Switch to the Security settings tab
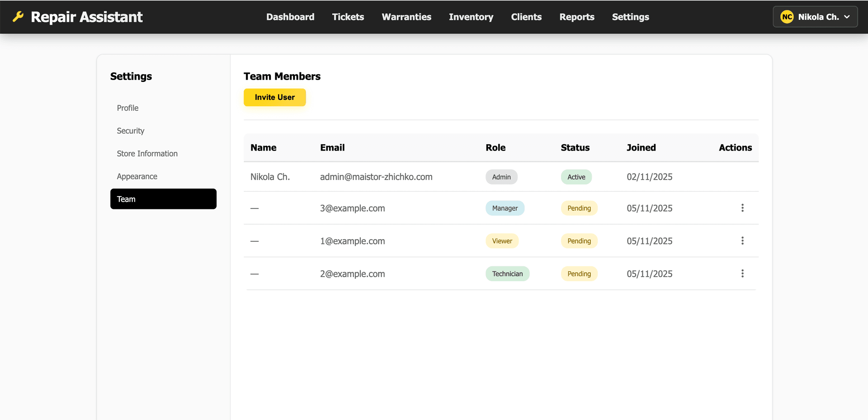The height and width of the screenshot is (420, 868). pyautogui.click(x=130, y=131)
